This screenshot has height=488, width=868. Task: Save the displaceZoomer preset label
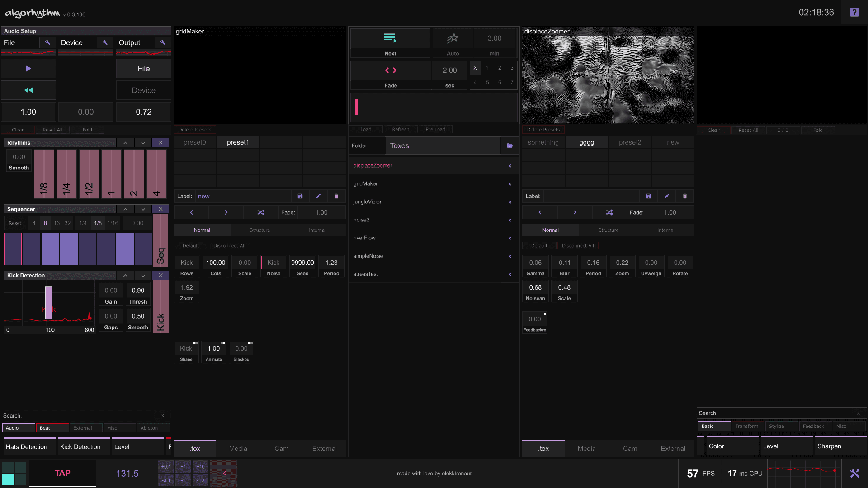(648, 196)
